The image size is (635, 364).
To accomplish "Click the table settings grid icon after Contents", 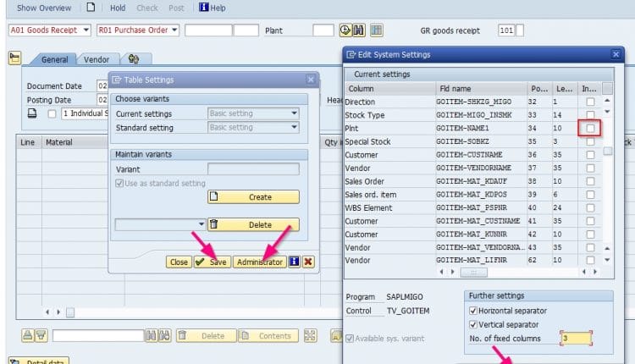I will [x=310, y=336].
